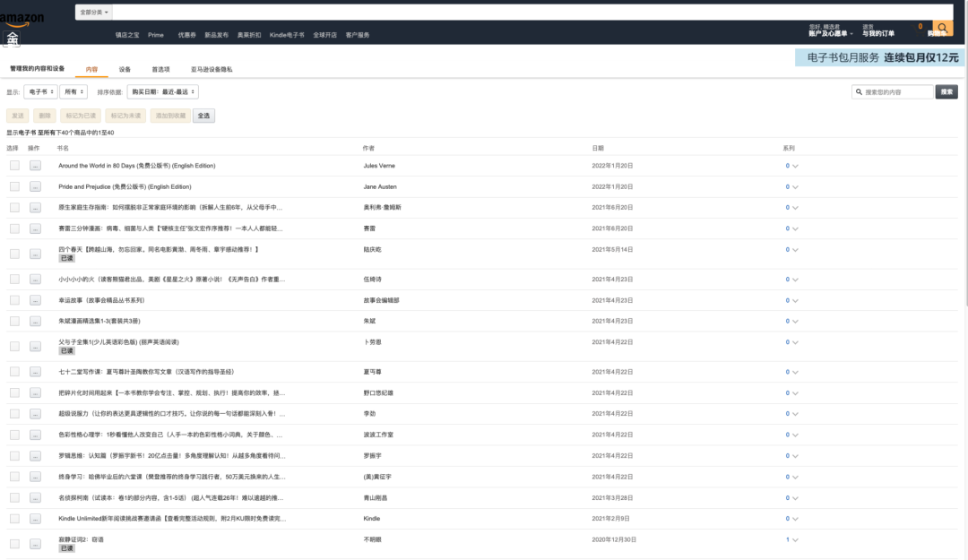This screenshot has height=560, width=968.
Task: Click the 发送 button
Action: 18,116
